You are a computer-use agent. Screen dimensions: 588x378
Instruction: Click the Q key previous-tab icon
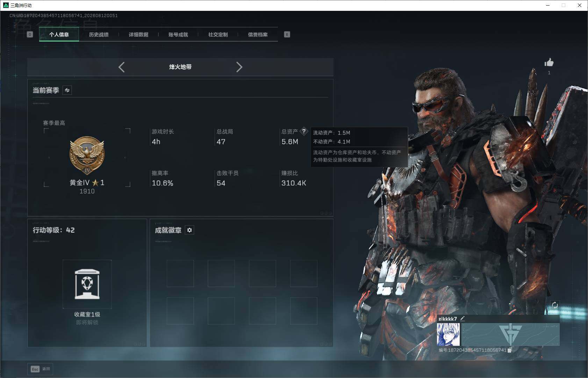coord(30,35)
